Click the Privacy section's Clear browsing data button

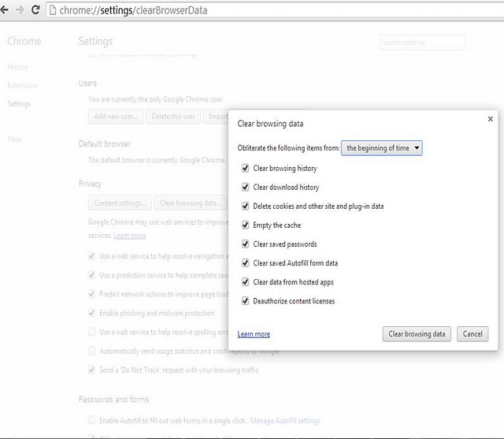coord(191,203)
